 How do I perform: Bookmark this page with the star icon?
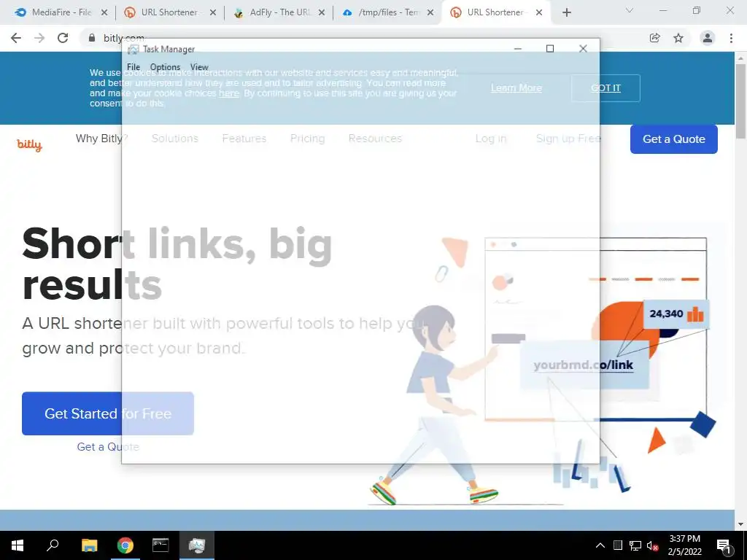(x=678, y=38)
